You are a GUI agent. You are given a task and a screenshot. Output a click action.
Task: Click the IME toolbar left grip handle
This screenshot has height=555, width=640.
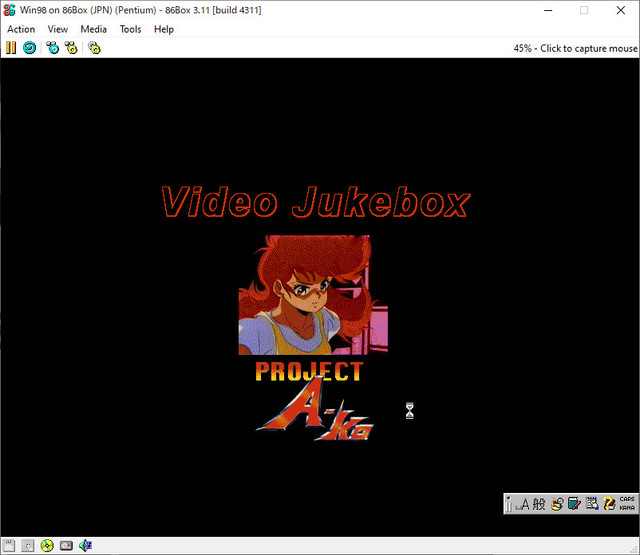509,504
